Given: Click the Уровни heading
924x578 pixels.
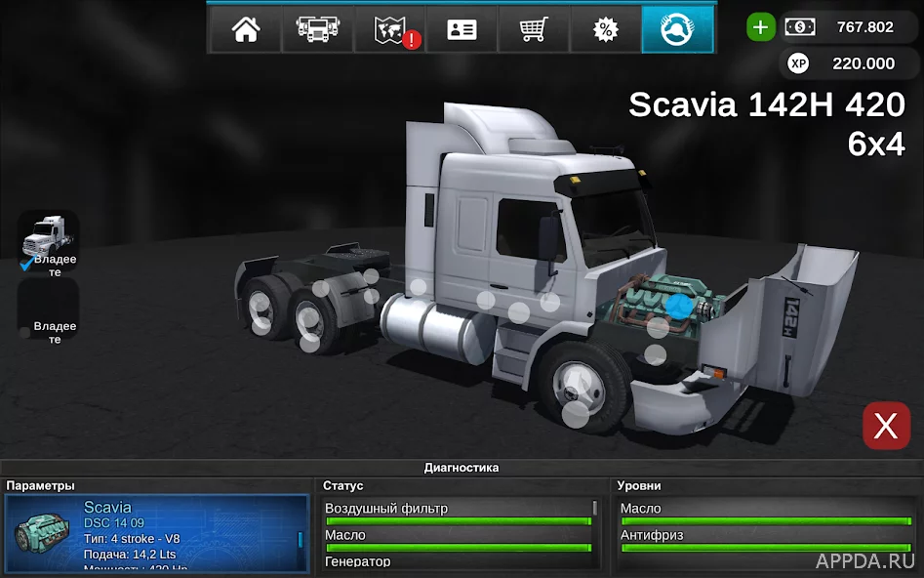Looking at the screenshot, I should (x=639, y=486).
